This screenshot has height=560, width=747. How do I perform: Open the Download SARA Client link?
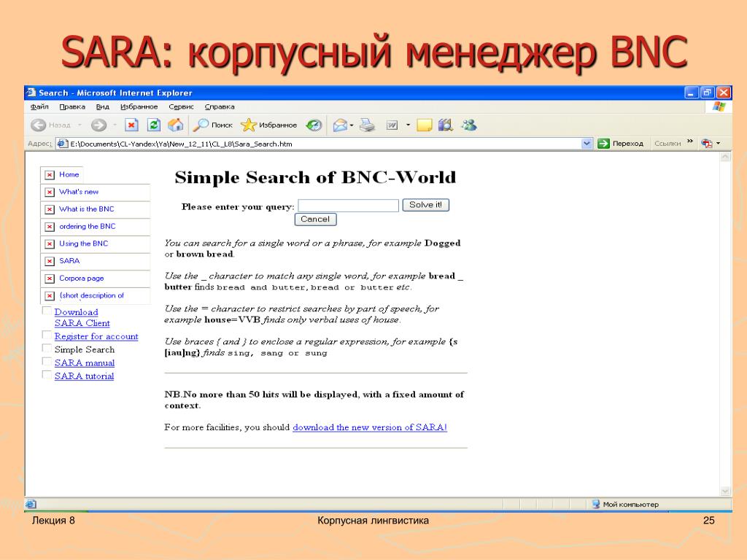tap(82, 318)
